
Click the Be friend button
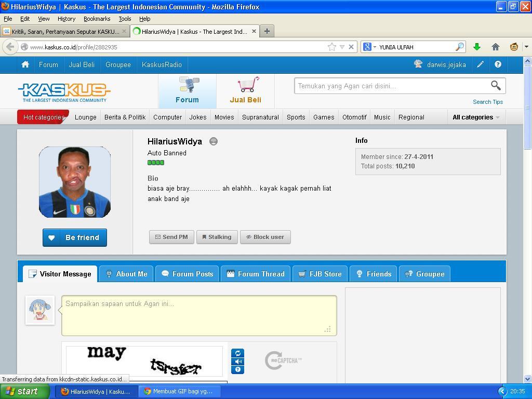pyautogui.click(x=75, y=237)
